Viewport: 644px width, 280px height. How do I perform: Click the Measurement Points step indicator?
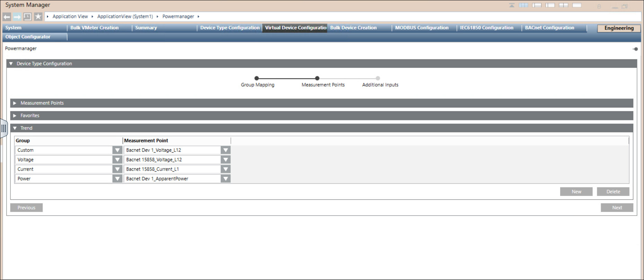point(317,78)
